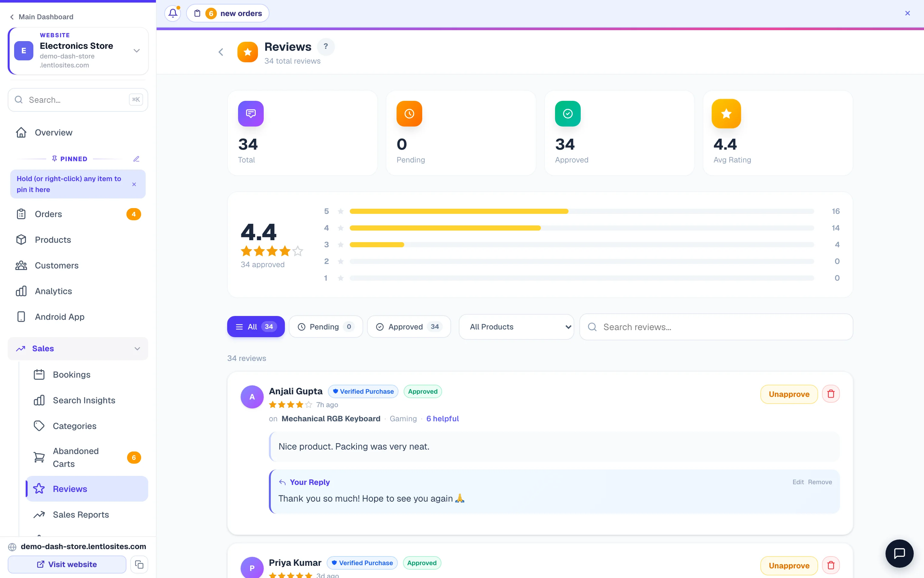Return to Main Dashboard
This screenshot has height=578, width=924.
41,17
